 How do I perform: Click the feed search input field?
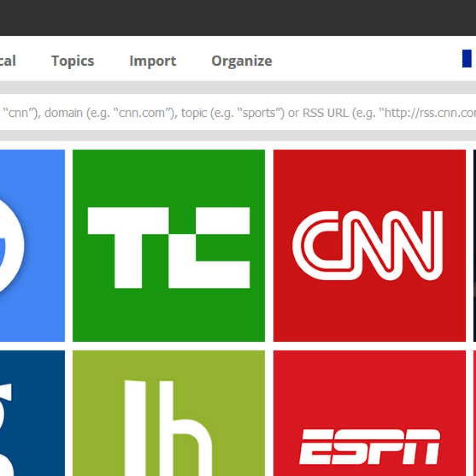[x=238, y=112]
